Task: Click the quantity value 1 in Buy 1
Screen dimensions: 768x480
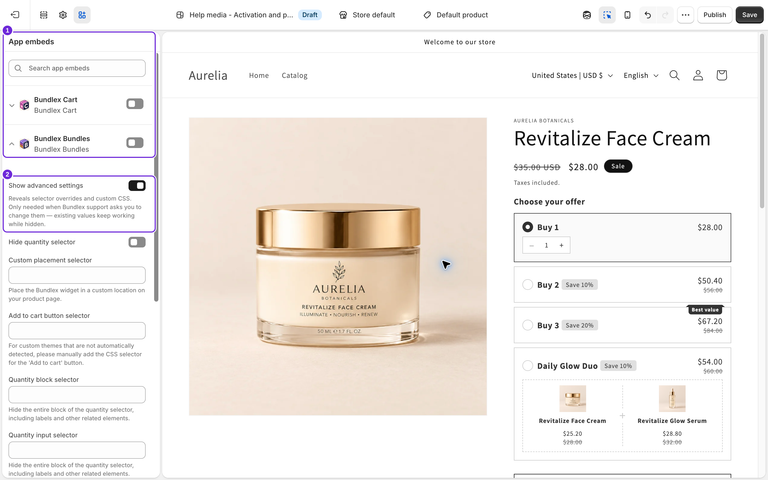Action: tap(546, 245)
